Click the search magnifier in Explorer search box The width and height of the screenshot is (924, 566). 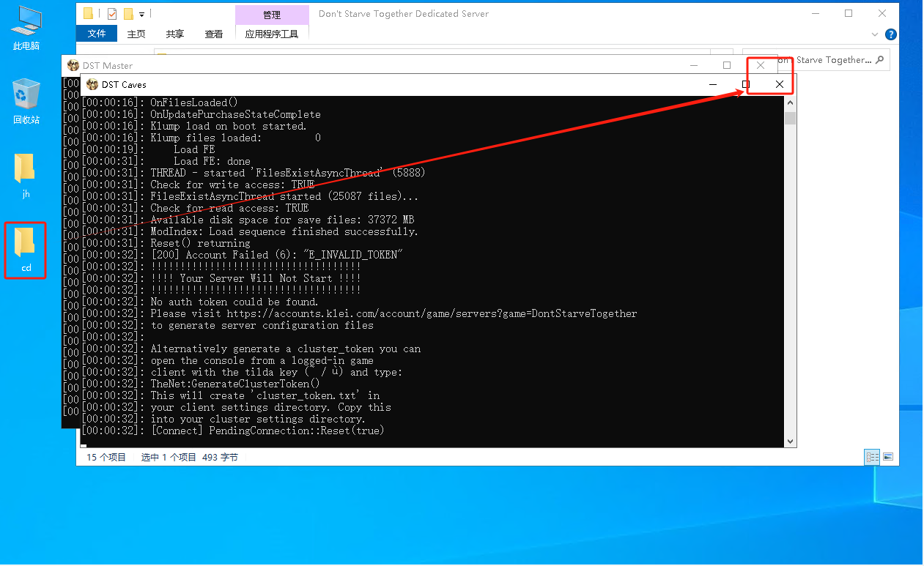pyautogui.click(x=880, y=60)
